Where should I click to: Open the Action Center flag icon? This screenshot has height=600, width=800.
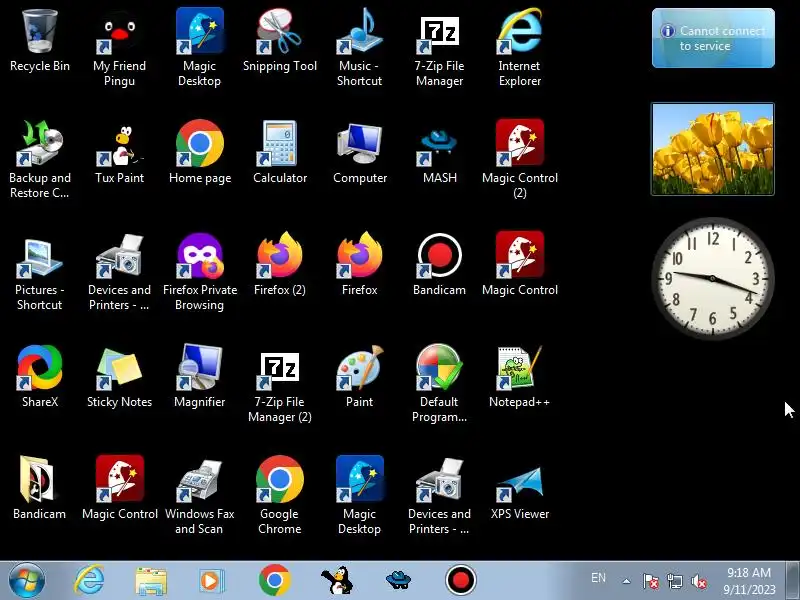coord(651,581)
